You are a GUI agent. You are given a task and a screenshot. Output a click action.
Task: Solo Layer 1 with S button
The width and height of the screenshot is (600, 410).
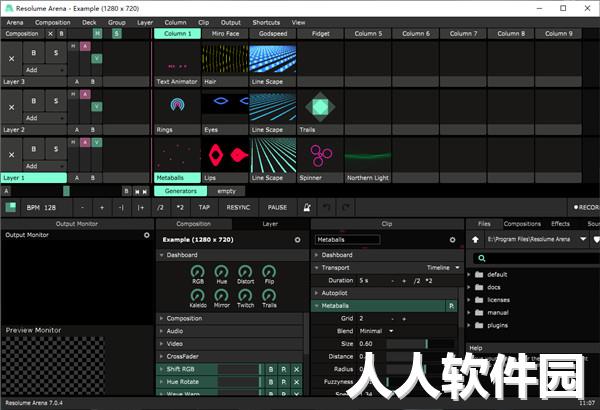[x=56, y=149]
